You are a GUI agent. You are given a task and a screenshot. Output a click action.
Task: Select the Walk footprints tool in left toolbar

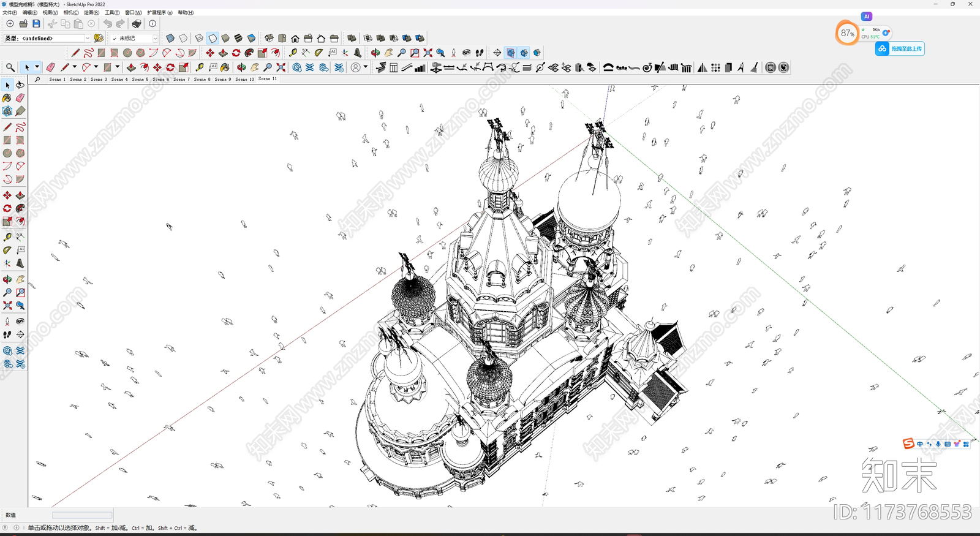(7, 334)
